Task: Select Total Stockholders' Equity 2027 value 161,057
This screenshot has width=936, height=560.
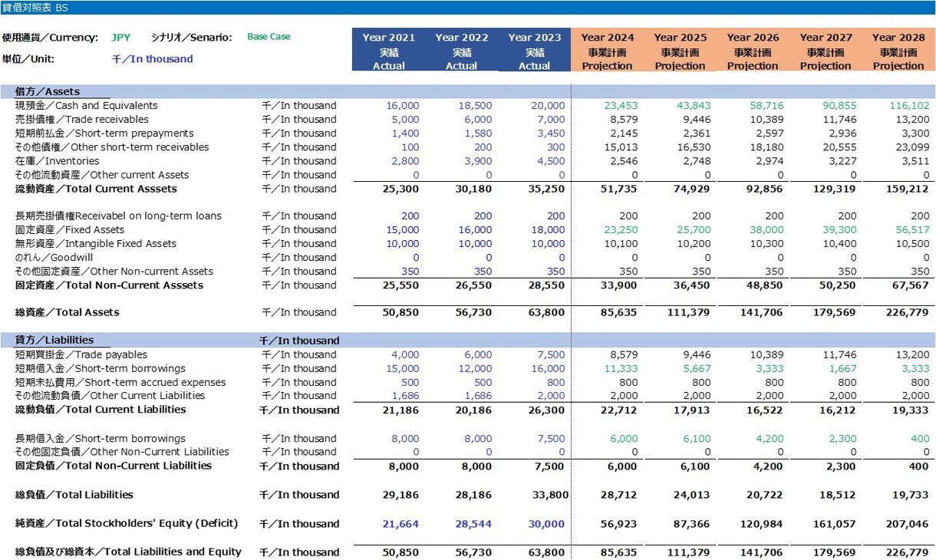Action: tap(836, 523)
